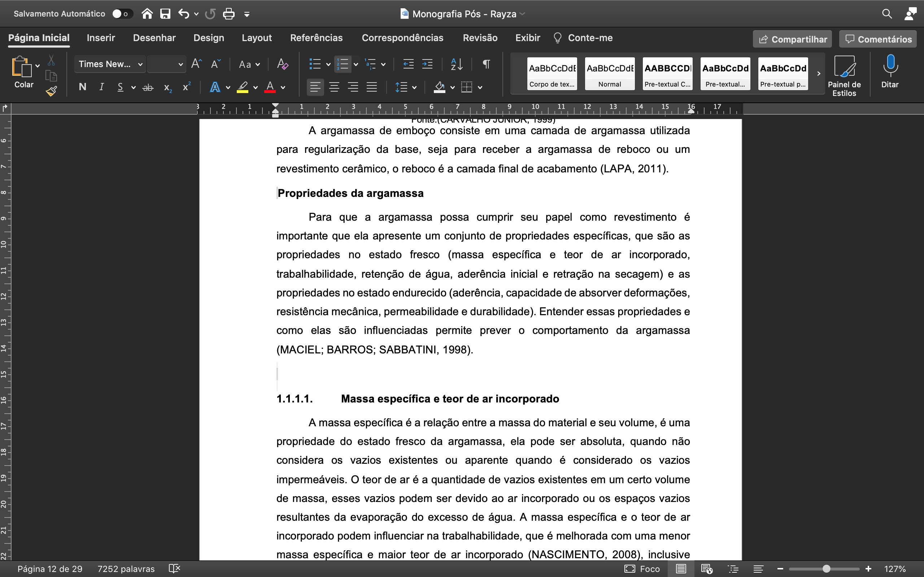Sort text alphabetically with A-Z icon

click(x=457, y=64)
